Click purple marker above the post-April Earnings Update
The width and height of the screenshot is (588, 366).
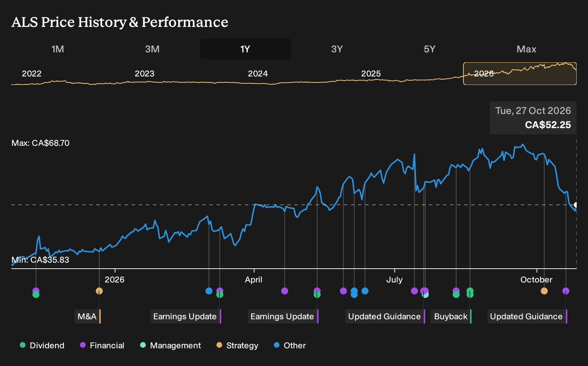click(x=317, y=291)
